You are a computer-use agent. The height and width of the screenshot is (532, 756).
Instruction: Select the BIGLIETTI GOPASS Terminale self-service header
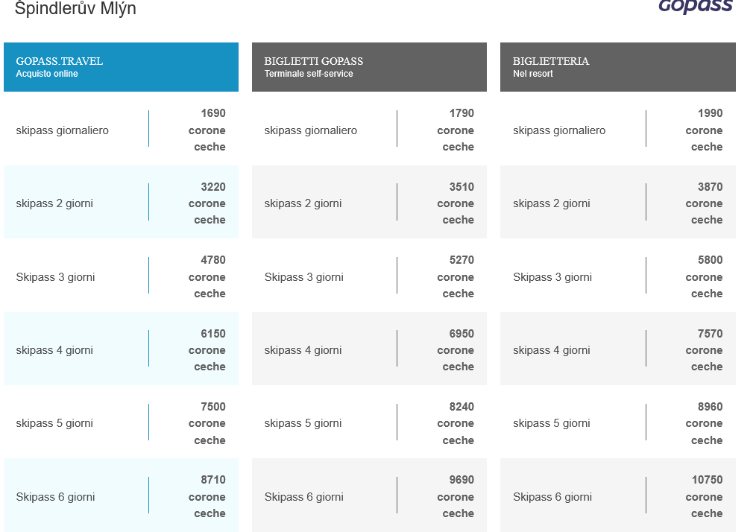coord(369,67)
